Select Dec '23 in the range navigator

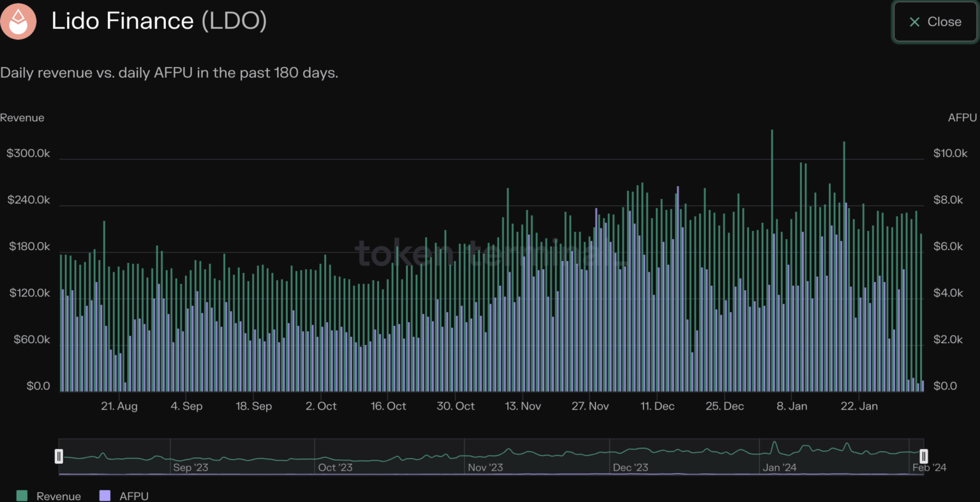(630, 468)
